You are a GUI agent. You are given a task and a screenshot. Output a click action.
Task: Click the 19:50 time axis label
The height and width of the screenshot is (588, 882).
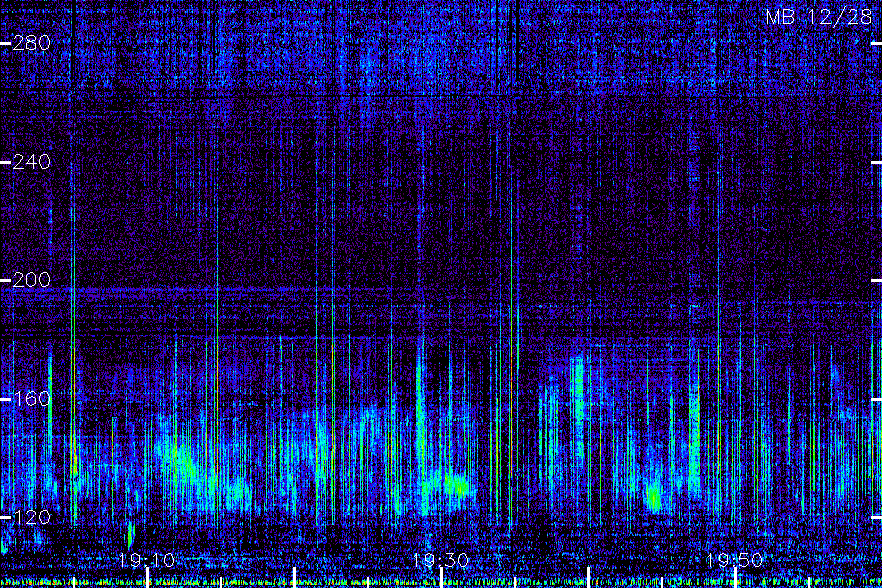[x=735, y=561]
